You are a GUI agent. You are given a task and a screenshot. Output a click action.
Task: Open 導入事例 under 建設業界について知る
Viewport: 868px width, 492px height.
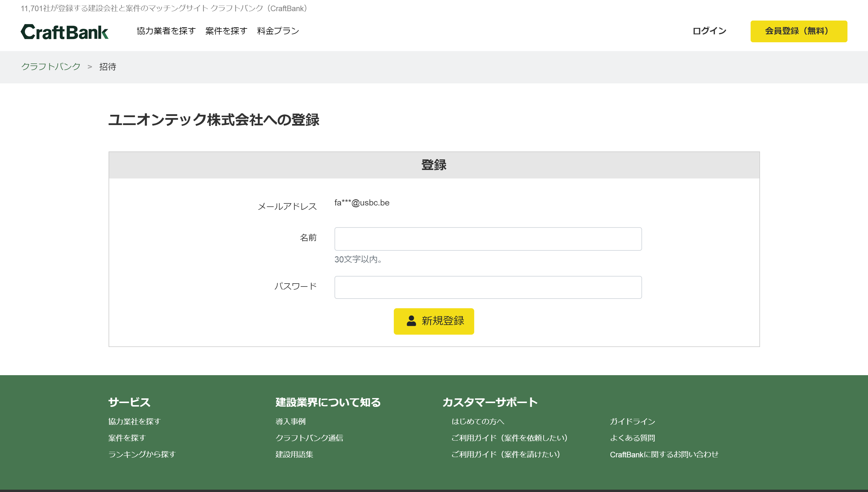tap(291, 421)
